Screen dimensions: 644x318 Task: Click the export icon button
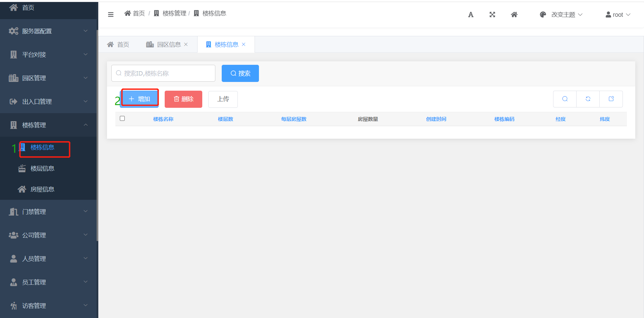611,99
